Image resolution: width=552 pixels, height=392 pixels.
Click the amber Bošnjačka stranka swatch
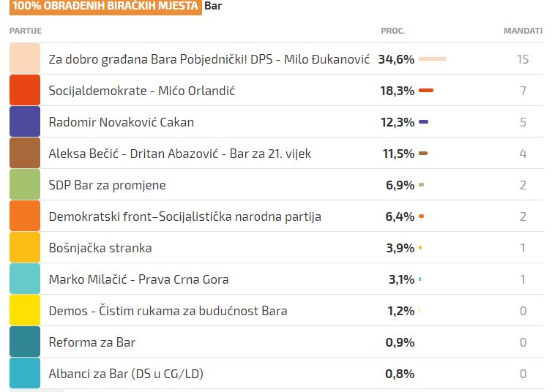click(x=25, y=247)
